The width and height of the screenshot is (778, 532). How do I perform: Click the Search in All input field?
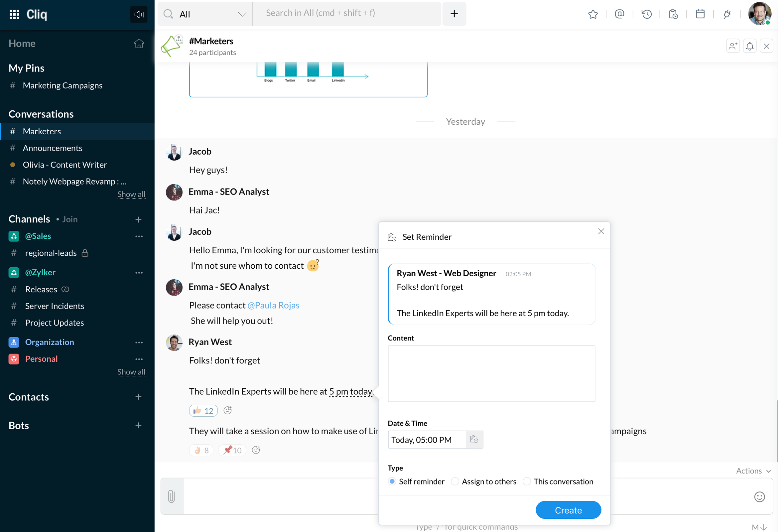347,14
